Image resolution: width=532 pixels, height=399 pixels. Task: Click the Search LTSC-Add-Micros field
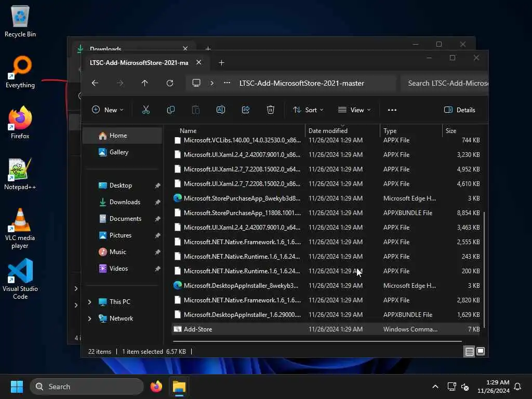445,83
